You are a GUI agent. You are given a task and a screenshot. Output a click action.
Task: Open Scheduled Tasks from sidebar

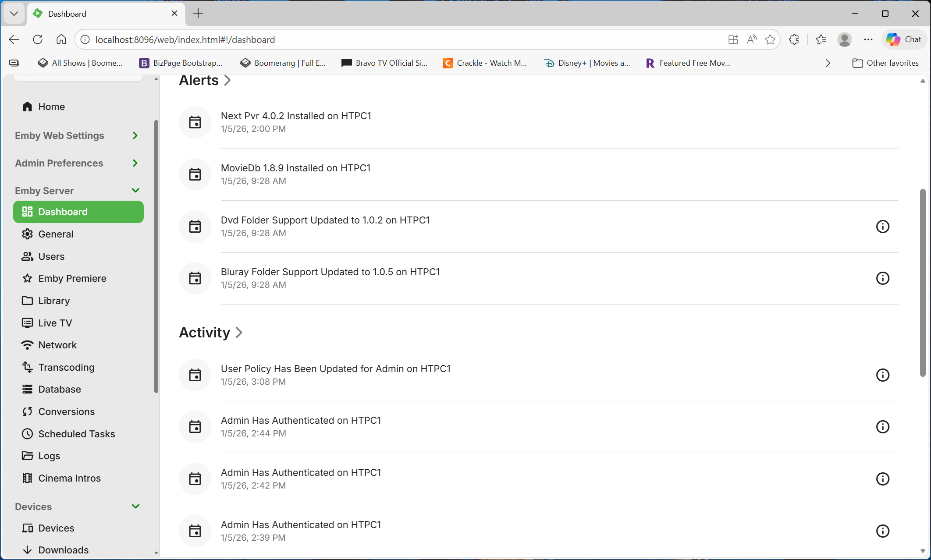click(76, 434)
